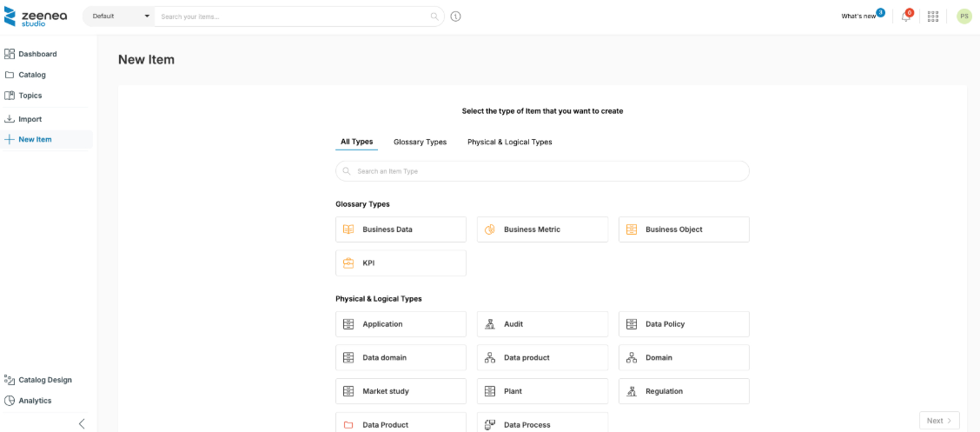Image resolution: width=980 pixels, height=432 pixels.
Task: Pick the Data Policy item type
Action: coord(684,324)
